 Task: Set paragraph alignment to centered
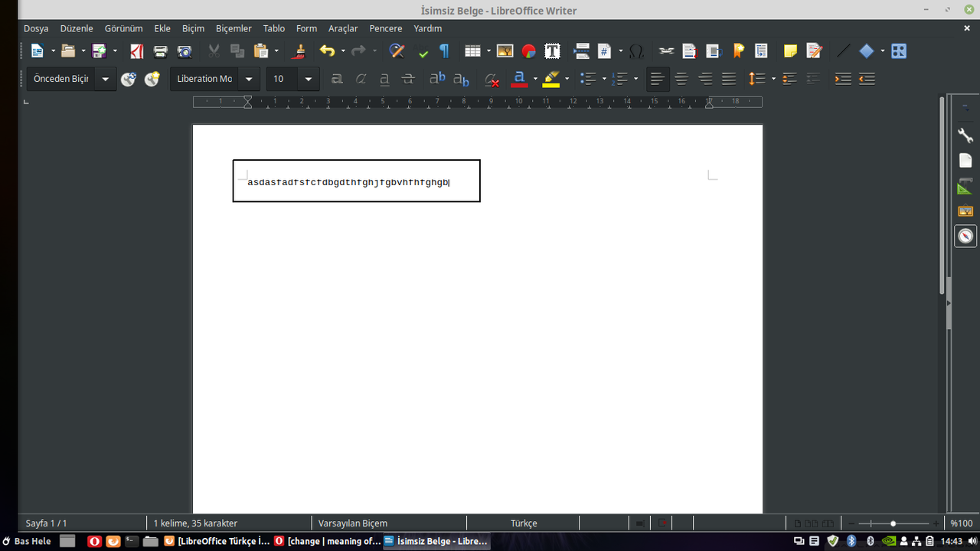tap(681, 79)
